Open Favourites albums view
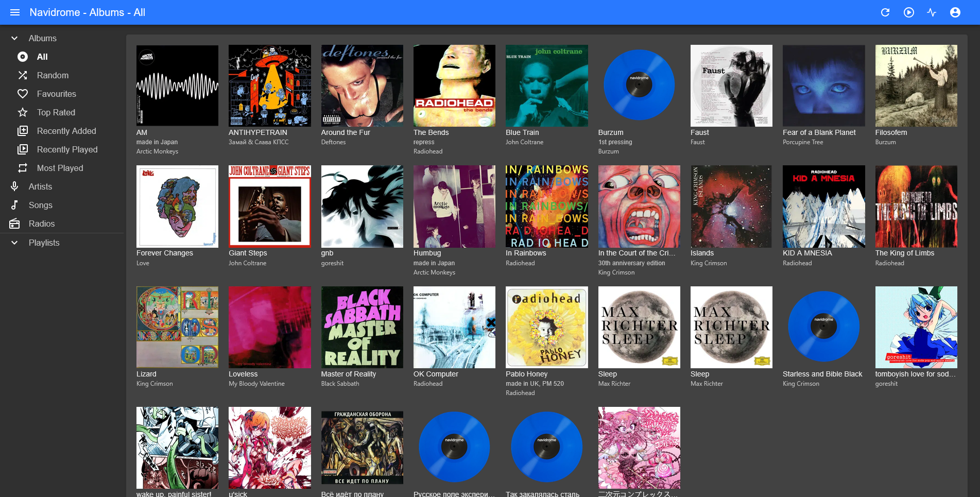Screen dimensions: 980x497 tap(62, 94)
